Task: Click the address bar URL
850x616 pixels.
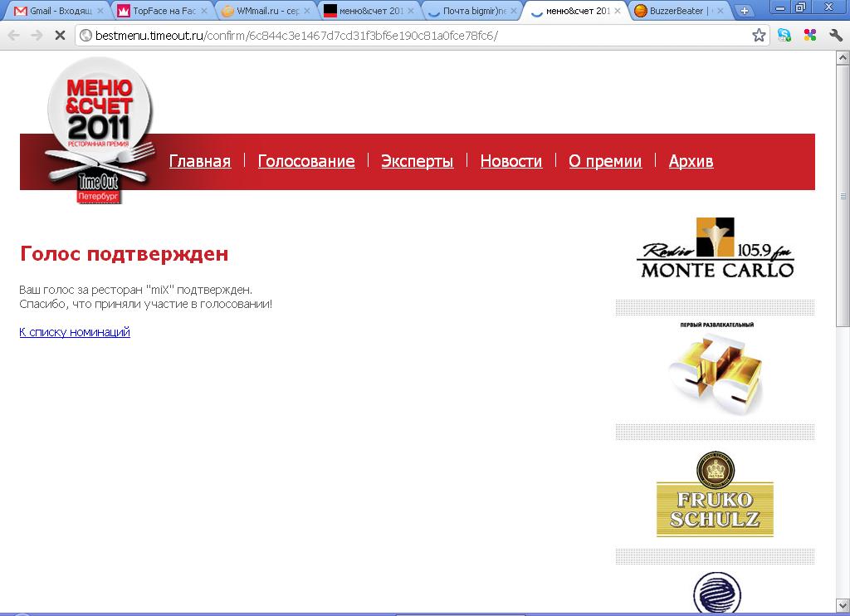Action: click(x=296, y=36)
